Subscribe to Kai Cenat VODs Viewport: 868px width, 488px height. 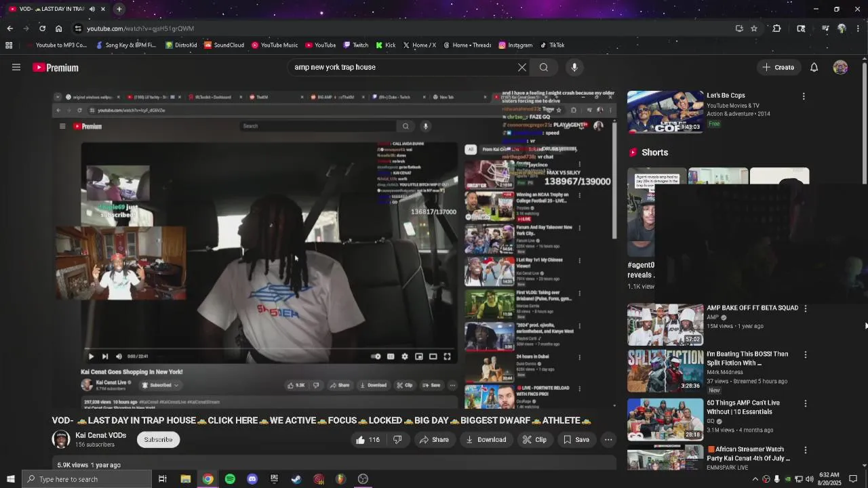158,440
